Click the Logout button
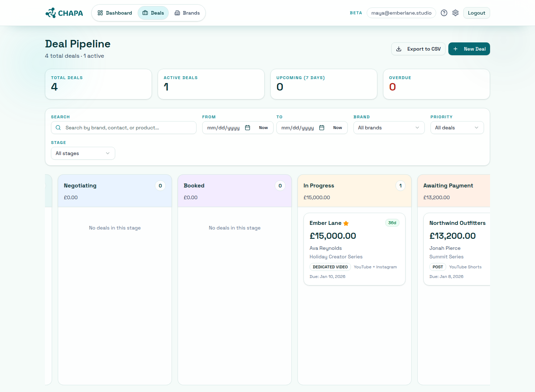The width and height of the screenshot is (535, 392). click(x=477, y=12)
